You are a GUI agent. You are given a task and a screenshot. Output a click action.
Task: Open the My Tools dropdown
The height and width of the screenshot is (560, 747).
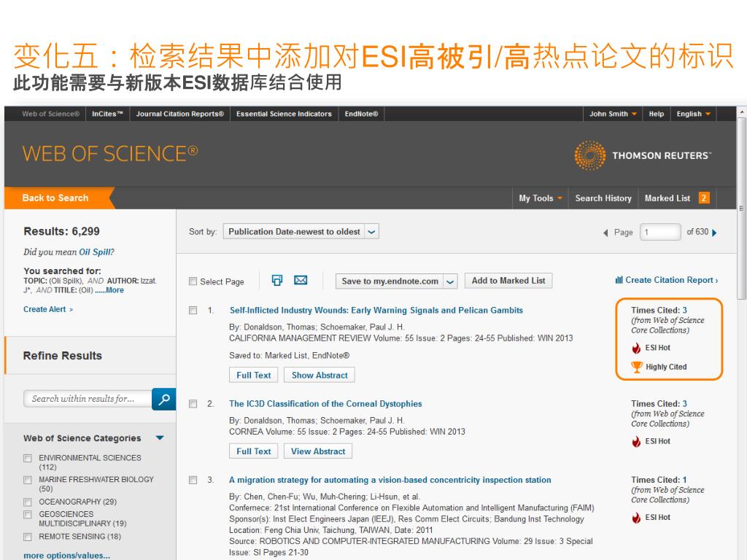pos(541,198)
